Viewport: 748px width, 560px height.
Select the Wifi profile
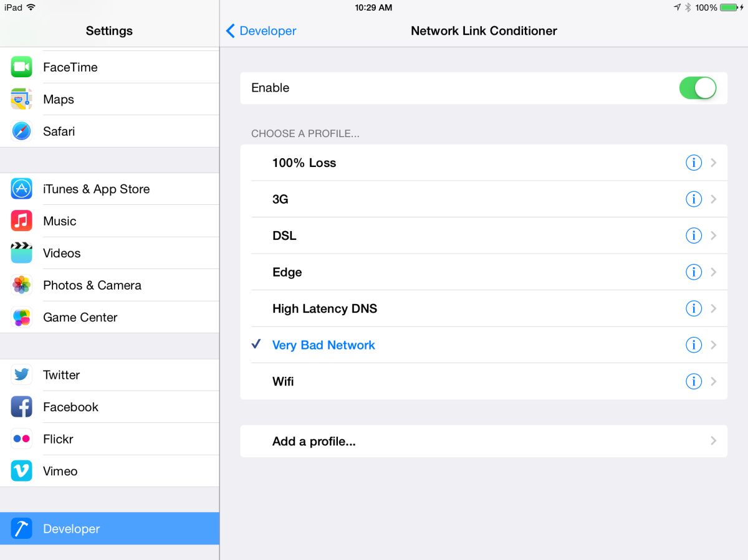click(484, 381)
